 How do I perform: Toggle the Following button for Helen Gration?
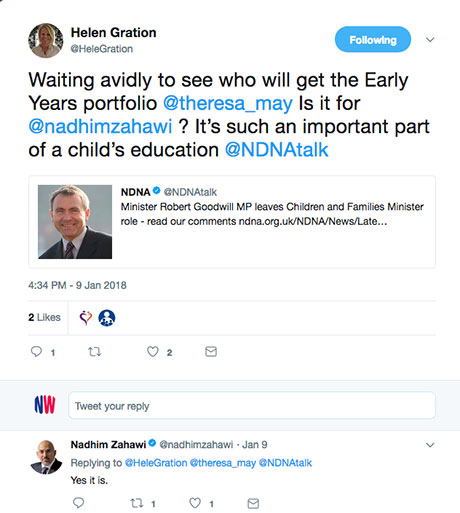(x=373, y=39)
